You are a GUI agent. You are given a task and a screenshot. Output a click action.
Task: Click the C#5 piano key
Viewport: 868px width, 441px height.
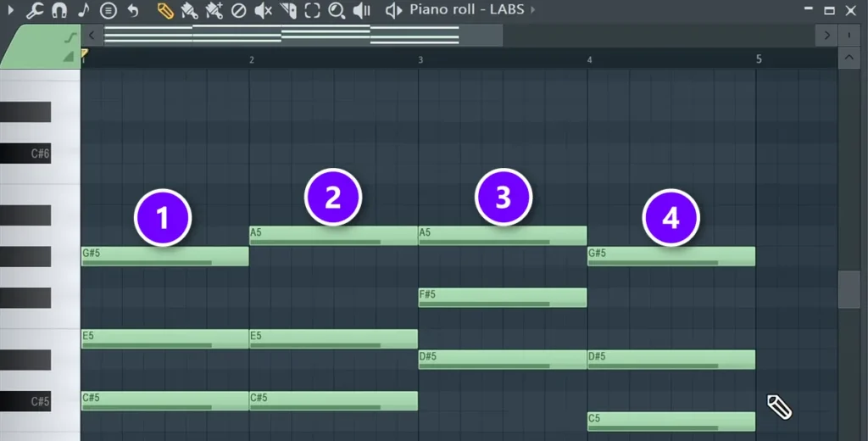pos(25,401)
